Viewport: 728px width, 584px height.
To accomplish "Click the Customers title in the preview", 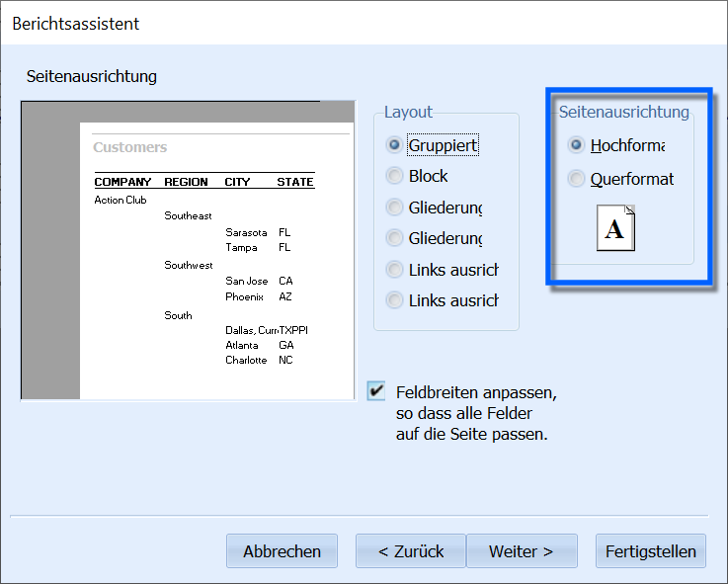I will [x=130, y=147].
